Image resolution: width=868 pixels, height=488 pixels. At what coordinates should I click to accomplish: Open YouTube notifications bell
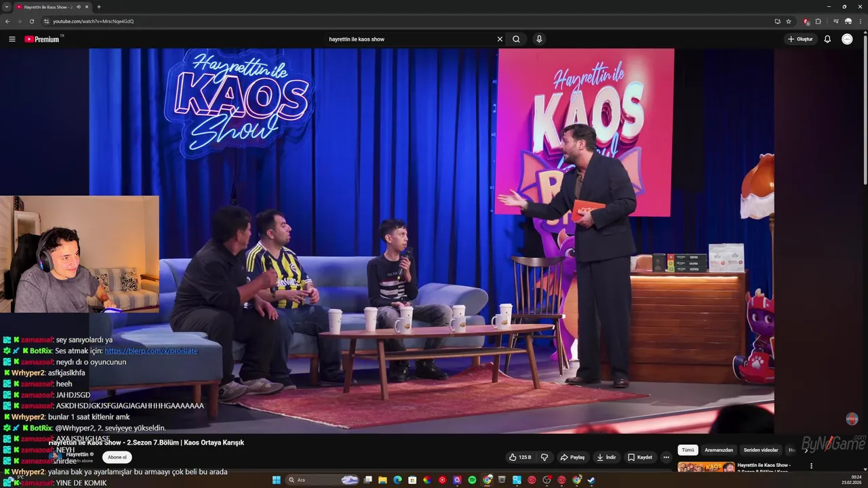(x=827, y=39)
